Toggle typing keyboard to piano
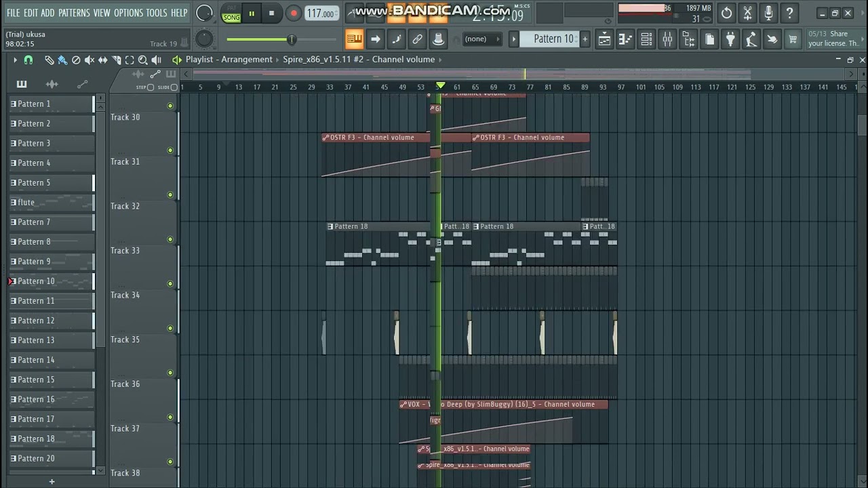 (354, 39)
